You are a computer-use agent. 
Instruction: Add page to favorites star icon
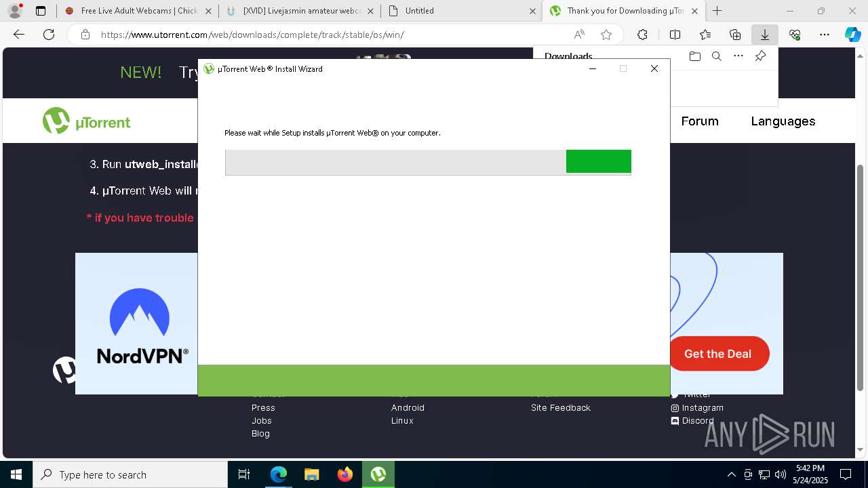tap(606, 35)
